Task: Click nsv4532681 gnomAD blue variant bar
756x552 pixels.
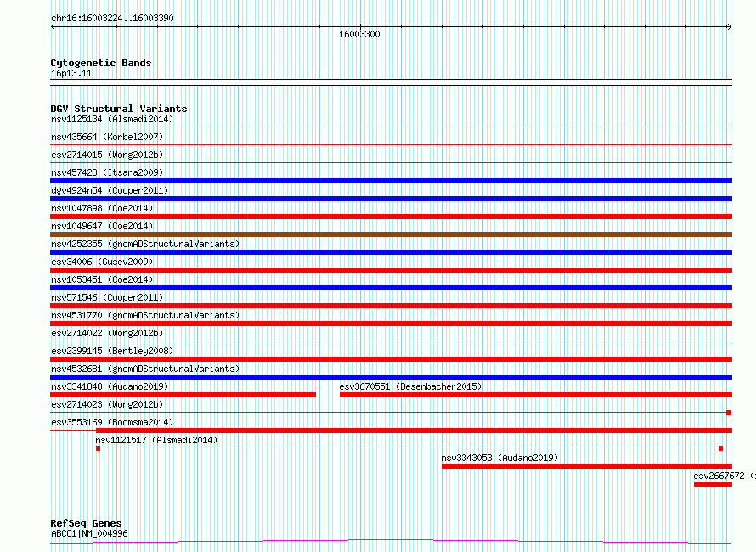Action: 391,377
